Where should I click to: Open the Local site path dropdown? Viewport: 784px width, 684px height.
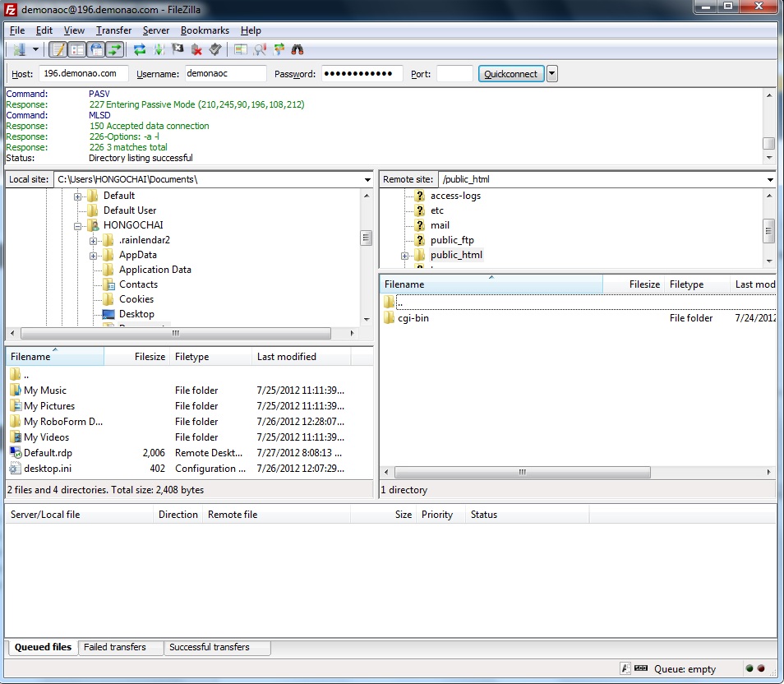click(x=367, y=179)
